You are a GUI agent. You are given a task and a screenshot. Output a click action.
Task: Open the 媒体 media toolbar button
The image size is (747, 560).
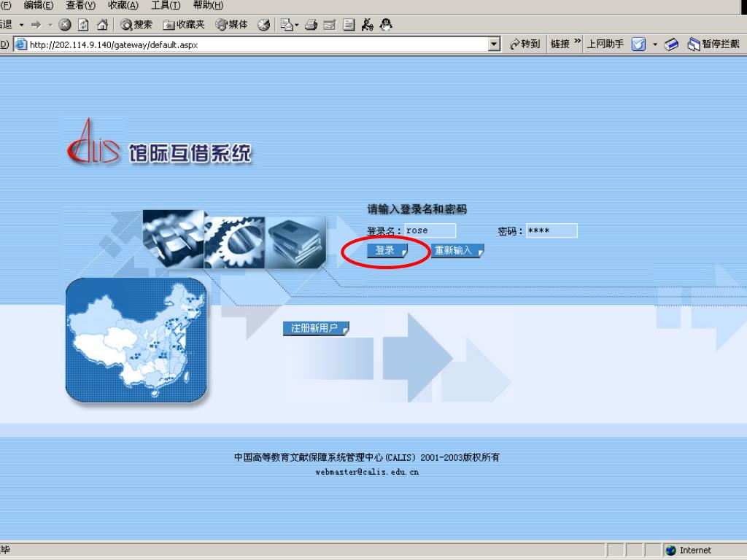point(231,25)
